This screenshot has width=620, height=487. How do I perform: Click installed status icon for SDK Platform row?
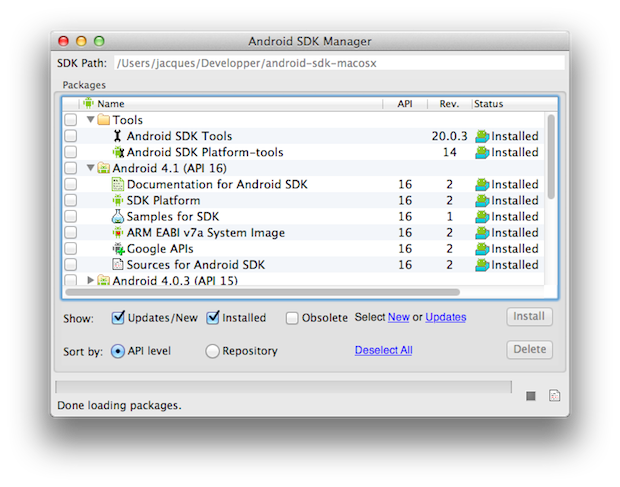click(482, 201)
